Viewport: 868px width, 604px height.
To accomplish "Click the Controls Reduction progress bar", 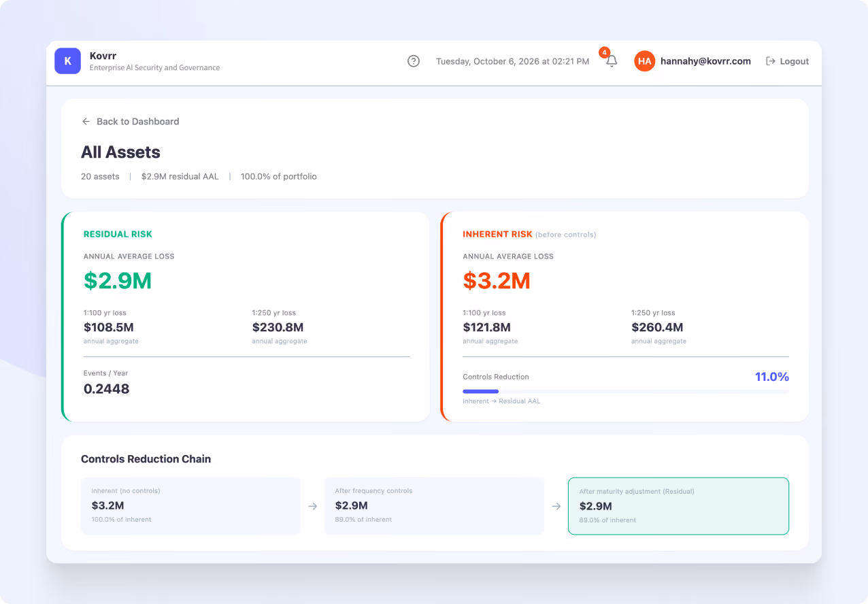I will coord(626,391).
